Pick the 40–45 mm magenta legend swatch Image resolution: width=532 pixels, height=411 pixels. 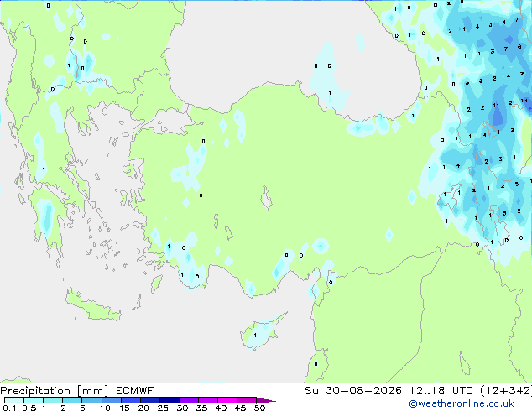pyautogui.click(x=227, y=400)
